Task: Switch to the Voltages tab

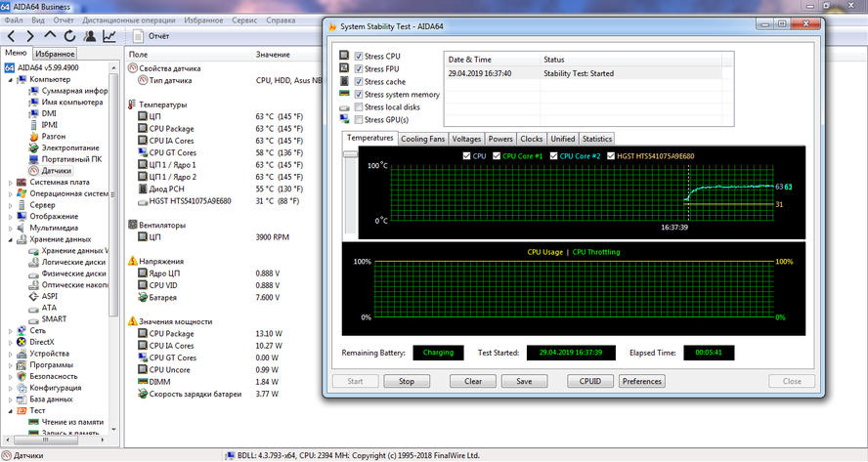Action: click(466, 139)
